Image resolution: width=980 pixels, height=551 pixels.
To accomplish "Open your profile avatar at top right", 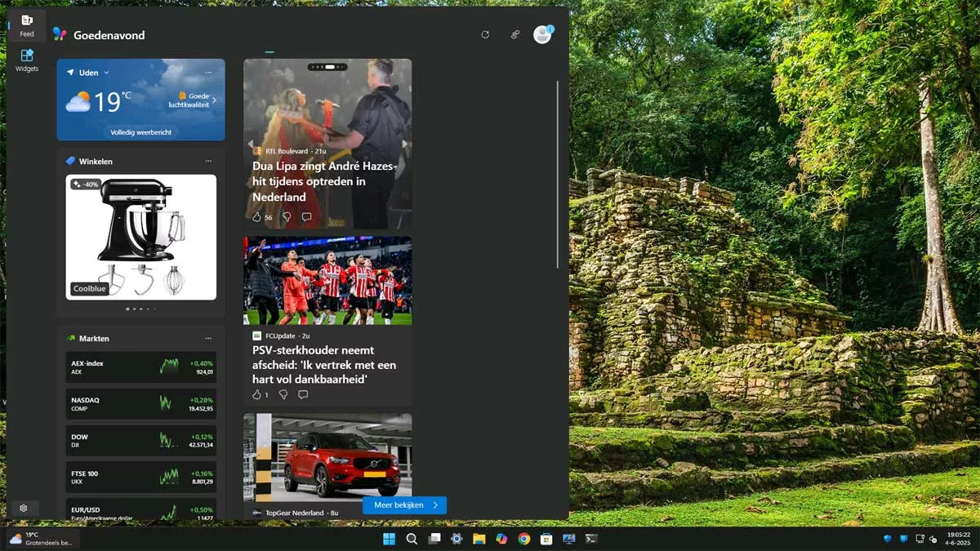I will tap(541, 34).
